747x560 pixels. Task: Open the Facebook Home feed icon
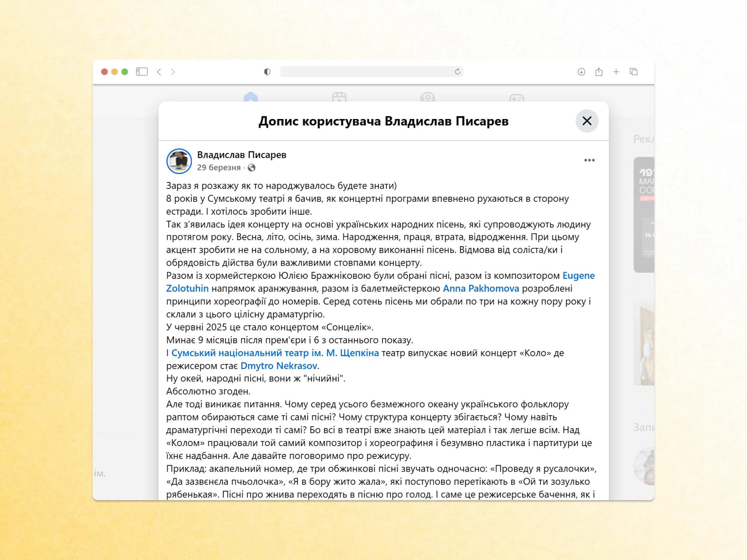click(251, 98)
